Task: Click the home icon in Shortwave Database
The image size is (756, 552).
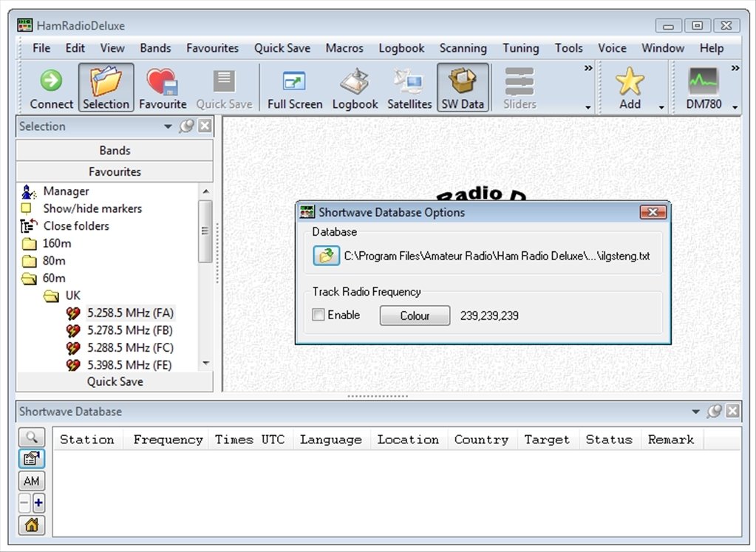Action: point(32,525)
